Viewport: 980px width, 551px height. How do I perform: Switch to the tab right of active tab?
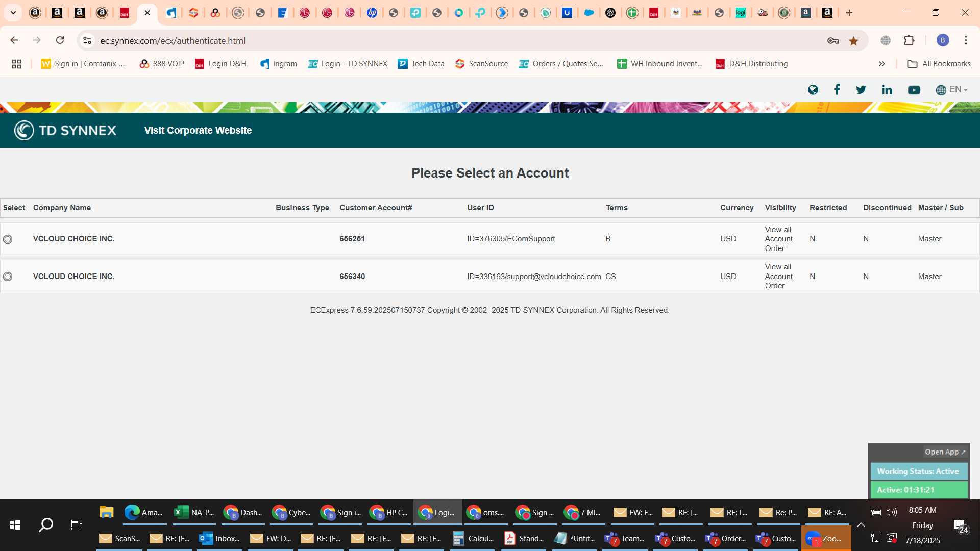pos(171,13)
